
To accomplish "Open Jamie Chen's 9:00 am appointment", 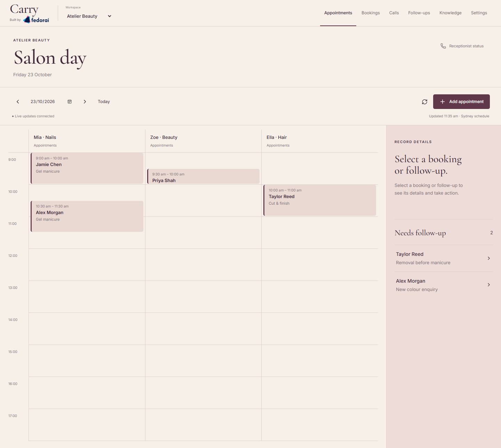I will (87, 168).
